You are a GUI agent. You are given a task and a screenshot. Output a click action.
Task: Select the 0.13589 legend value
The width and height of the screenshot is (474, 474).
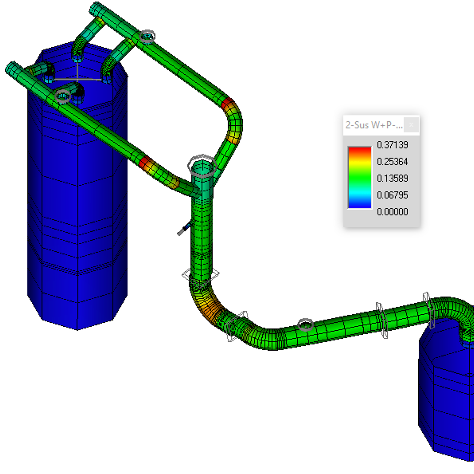392,178
